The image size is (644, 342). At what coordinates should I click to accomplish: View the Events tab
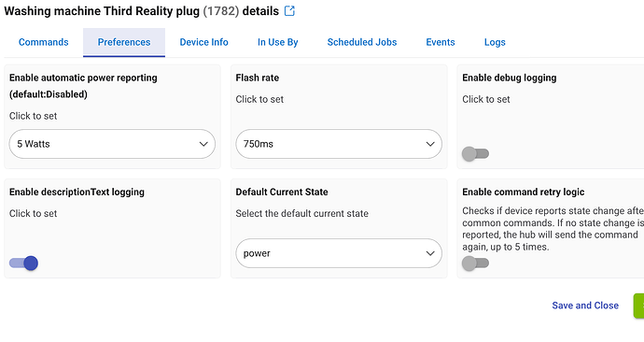[x=441, y=42]
